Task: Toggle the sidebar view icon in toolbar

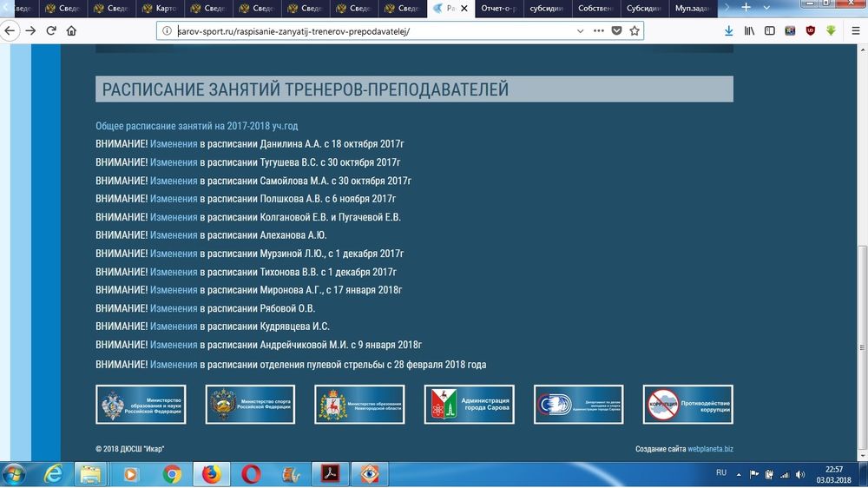Action: click(768, 30)
